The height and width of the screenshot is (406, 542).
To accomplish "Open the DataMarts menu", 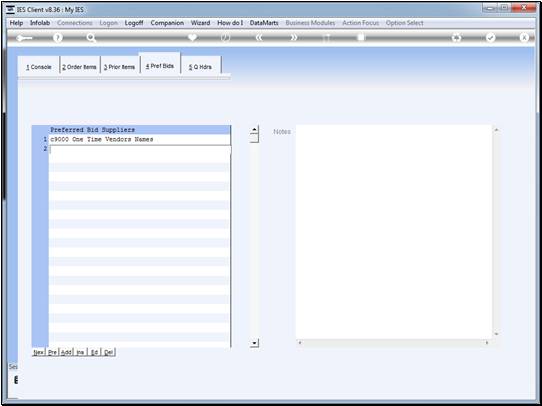I will click(264, 23).
